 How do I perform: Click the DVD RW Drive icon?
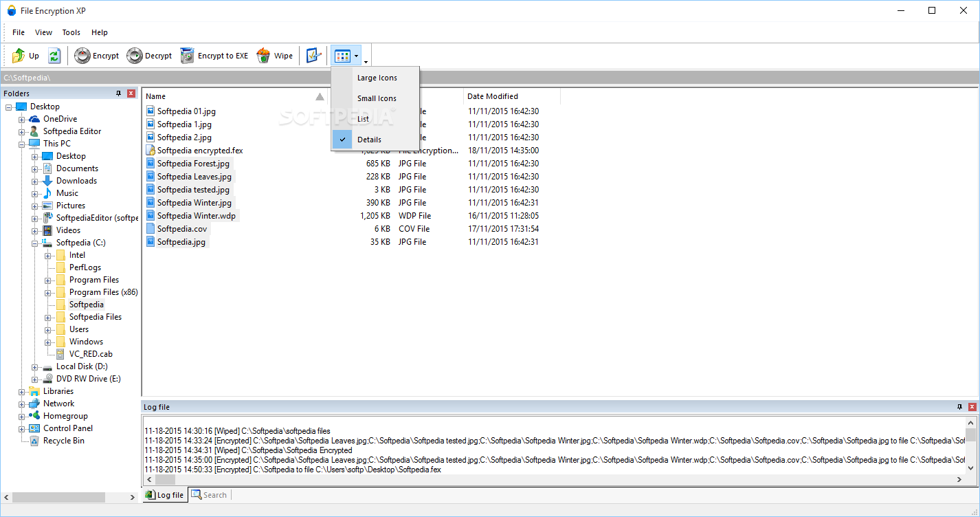coord(47,379)
